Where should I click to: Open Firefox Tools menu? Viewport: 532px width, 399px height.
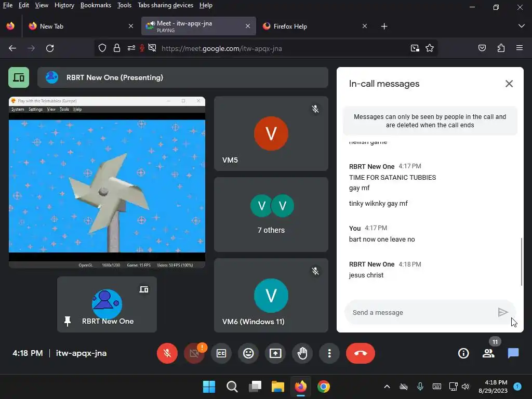coord(124,5)
